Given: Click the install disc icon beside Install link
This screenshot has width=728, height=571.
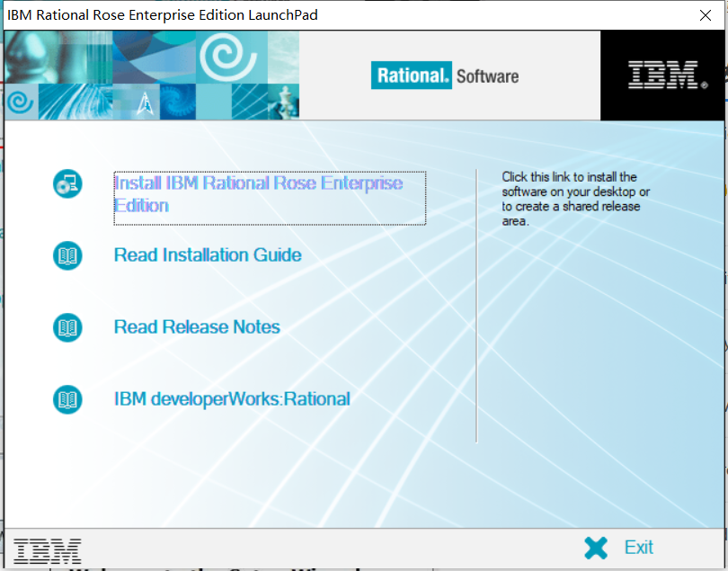Looking at the screenshot, I should pyautogui.click(x=67, y=184).
